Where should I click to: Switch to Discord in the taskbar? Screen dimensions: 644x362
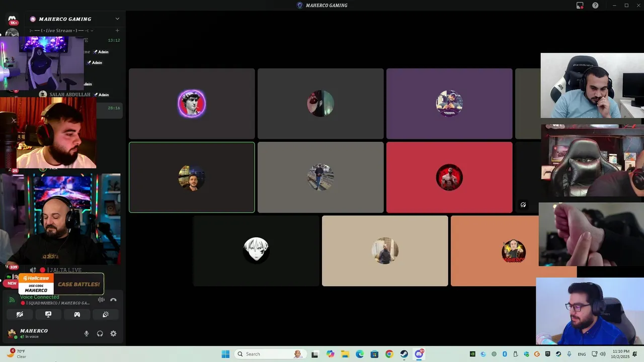click(x=419, y=354)
